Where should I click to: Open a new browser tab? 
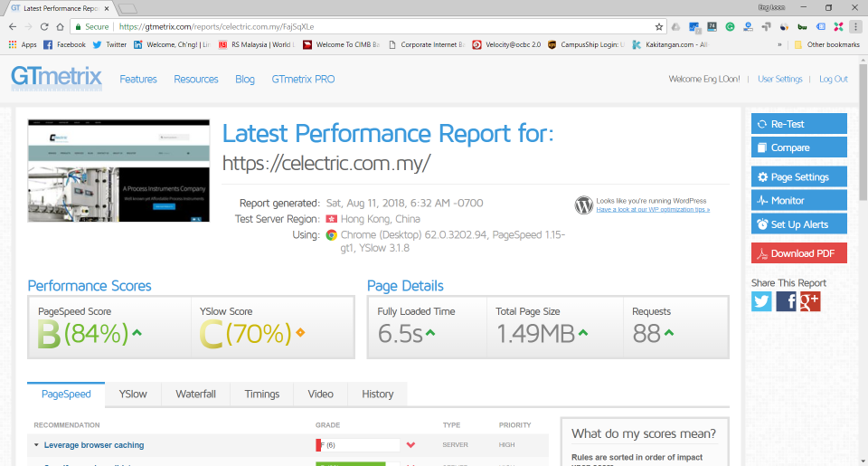point(127,9)
